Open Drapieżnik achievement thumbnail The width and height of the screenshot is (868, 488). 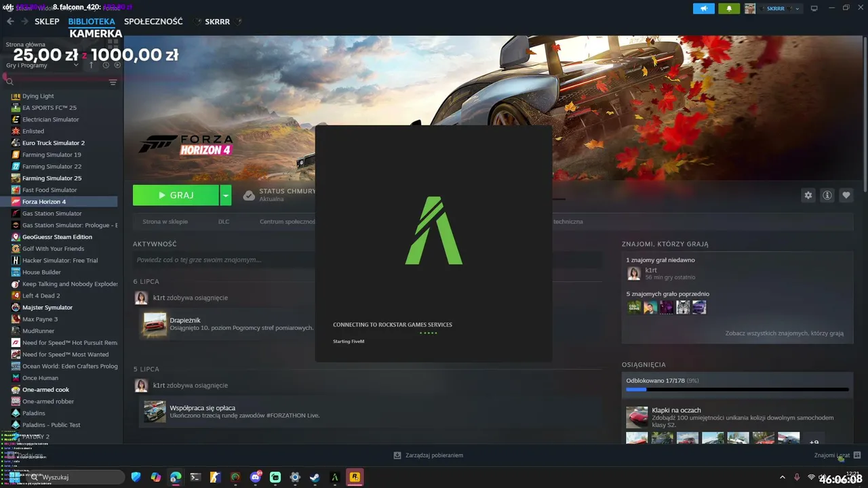point(155,324)
